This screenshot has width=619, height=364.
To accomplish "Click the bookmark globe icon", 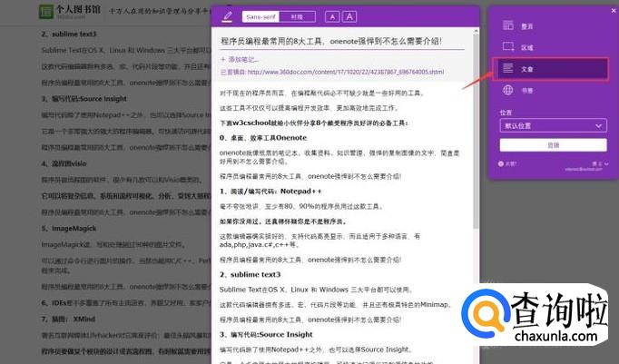I will tap(507, 91).
